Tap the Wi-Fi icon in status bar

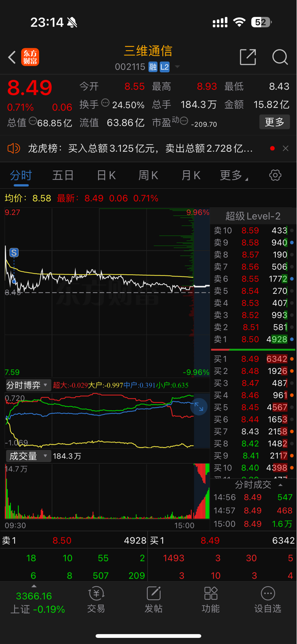tap(239, 22)
